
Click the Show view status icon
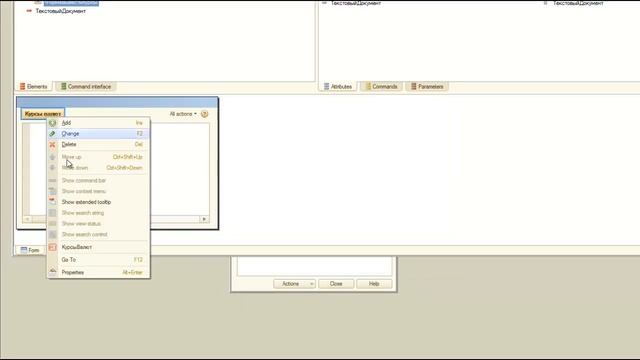click(53, 224)
